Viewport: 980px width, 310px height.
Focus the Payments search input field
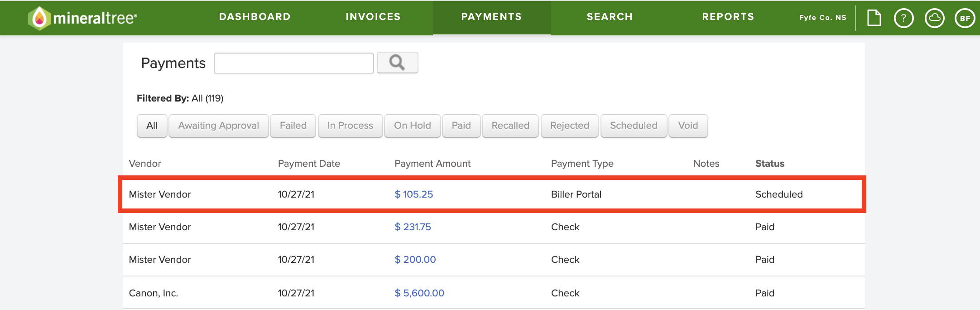coord(293,63)
